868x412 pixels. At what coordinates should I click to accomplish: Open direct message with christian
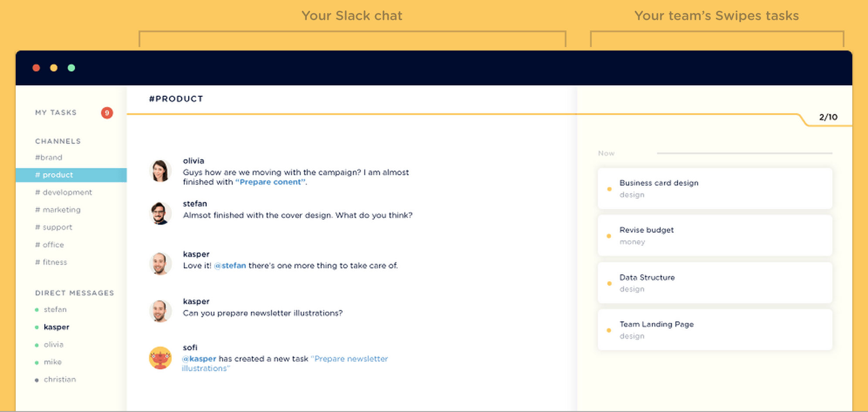(60, 379)
